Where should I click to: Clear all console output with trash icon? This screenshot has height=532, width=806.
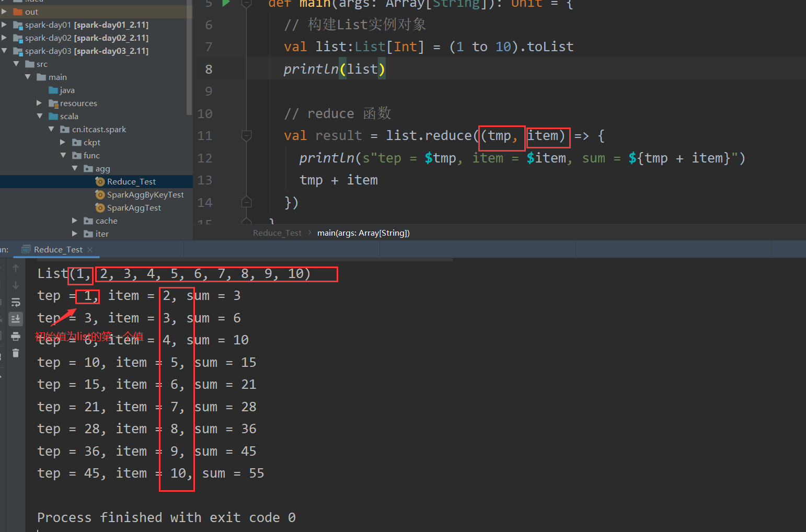(x=16, y=353)
